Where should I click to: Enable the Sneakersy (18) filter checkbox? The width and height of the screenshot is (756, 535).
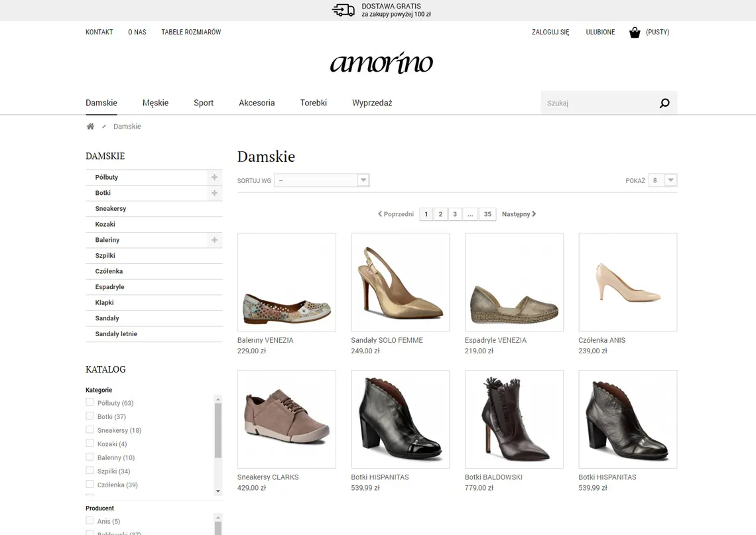[90, 430]
